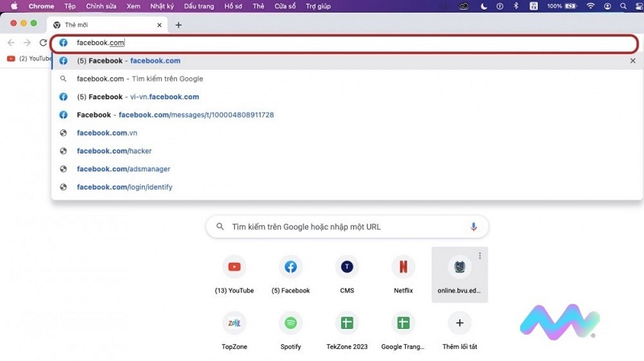Select facebook.com/adsmanager suggestion
This screenshot has height=361, width=644.
123,169
